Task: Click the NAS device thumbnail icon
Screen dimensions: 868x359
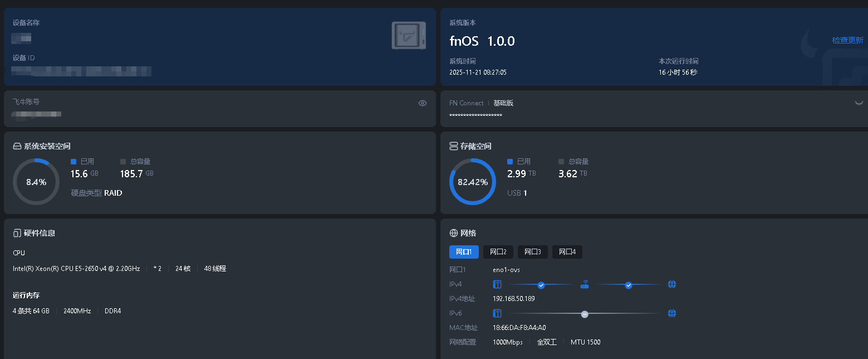Action: pos(409,35)
